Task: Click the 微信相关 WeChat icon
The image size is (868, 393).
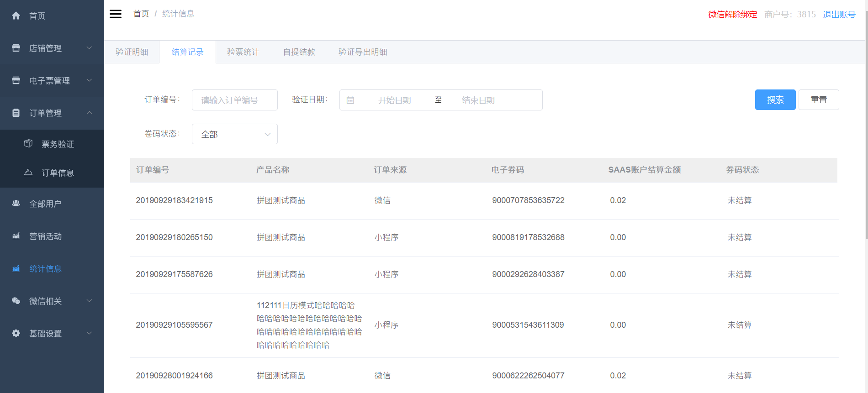Action: pyautogui.click(x=16, y=301)
